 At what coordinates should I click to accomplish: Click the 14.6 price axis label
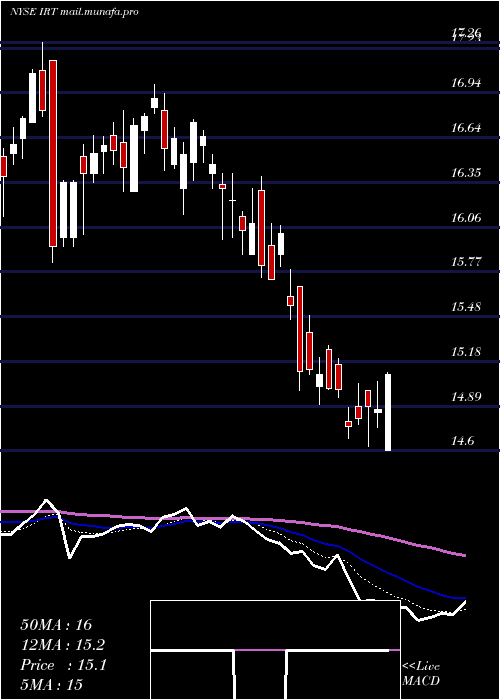pos(462,442)
